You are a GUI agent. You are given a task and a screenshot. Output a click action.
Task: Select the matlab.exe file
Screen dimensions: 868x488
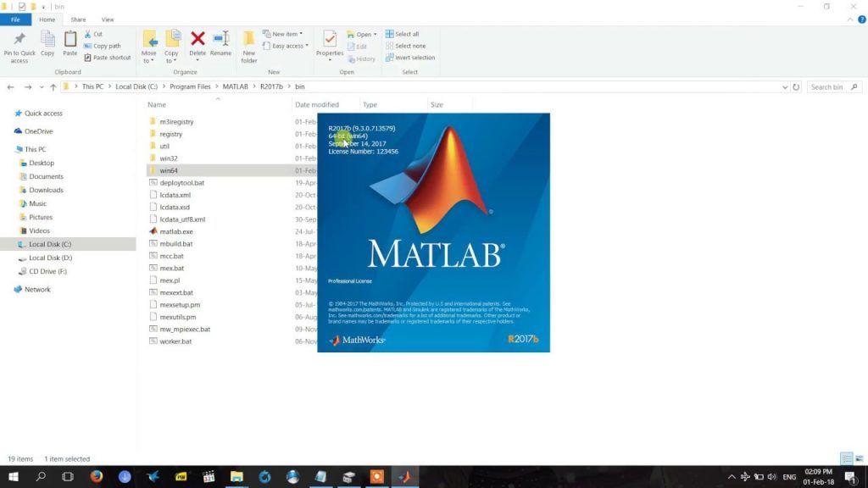click(176, 232)
